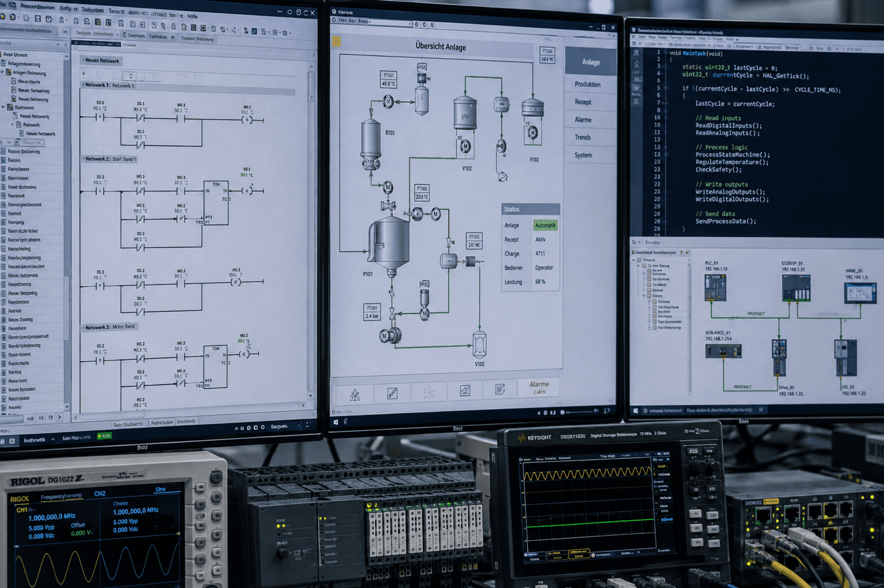
Task: Collapse the Funktionen node in the ladder project tree
Action: click(3, 107)
